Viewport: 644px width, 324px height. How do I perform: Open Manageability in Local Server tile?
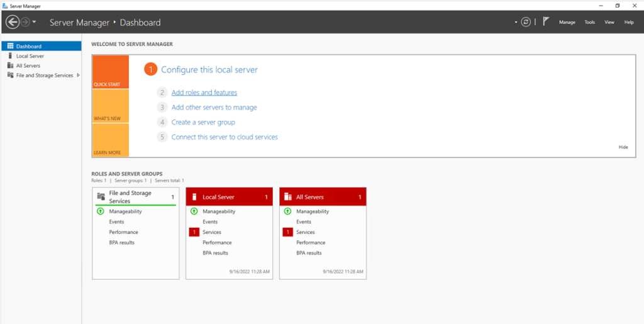219,211
